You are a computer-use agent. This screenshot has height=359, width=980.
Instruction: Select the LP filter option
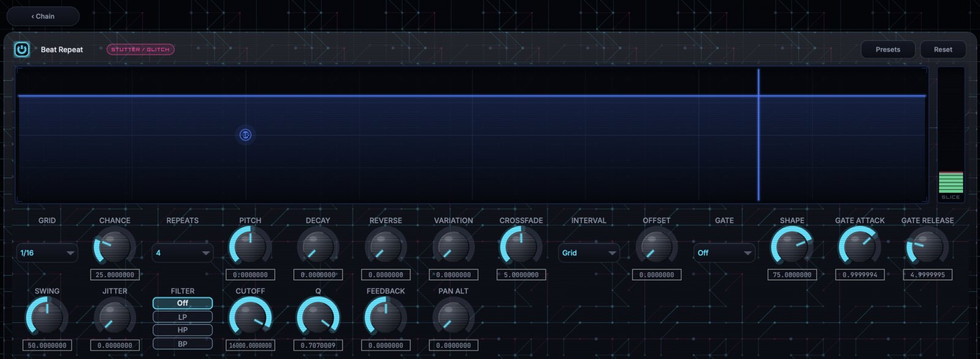pos(183,317)
